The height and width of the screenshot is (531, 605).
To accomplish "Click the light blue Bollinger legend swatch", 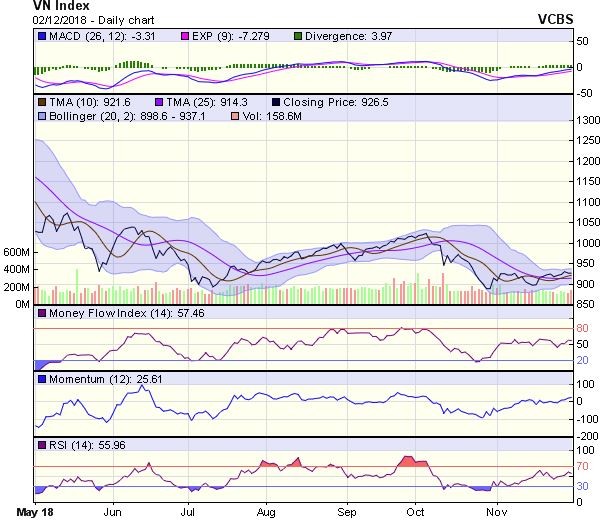I will 41,117.
